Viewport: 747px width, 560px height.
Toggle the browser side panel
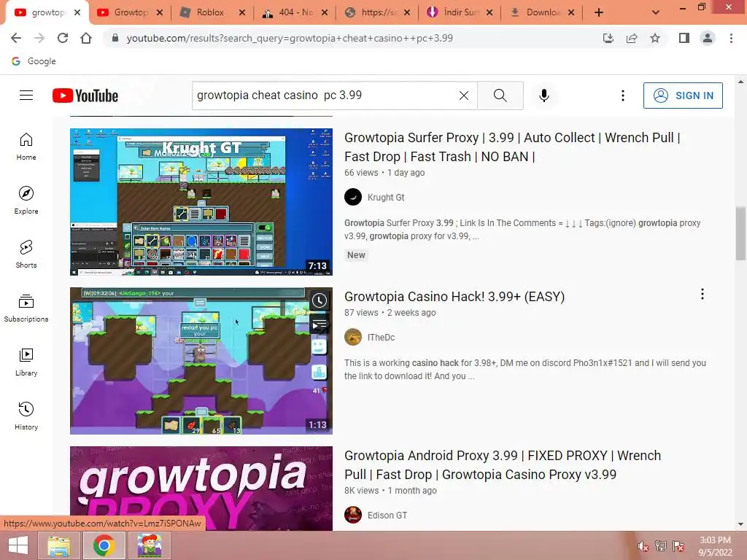click(684, 38)
